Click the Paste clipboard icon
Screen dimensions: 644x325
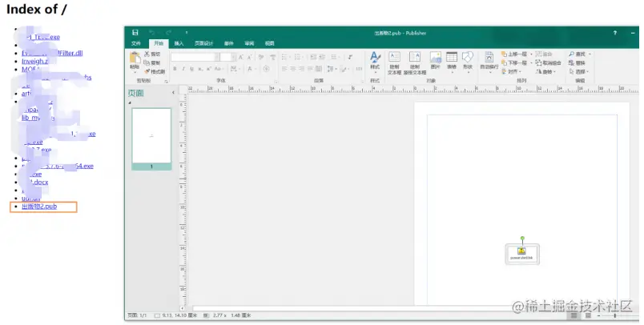(x=135, y=58)
